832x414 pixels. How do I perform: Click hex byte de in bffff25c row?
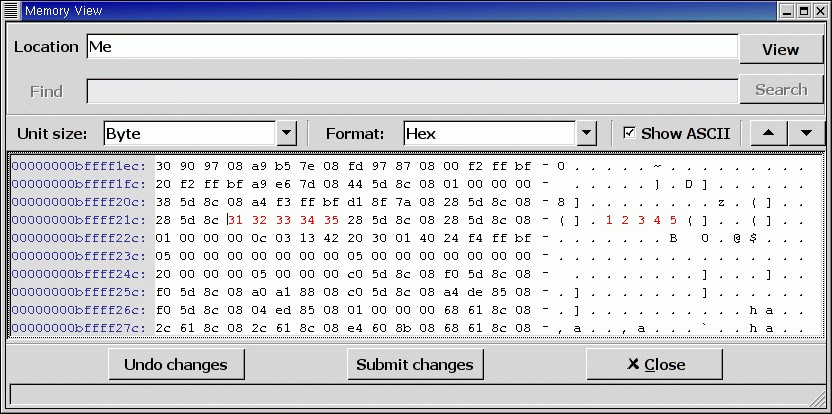[x=475, y=292]
